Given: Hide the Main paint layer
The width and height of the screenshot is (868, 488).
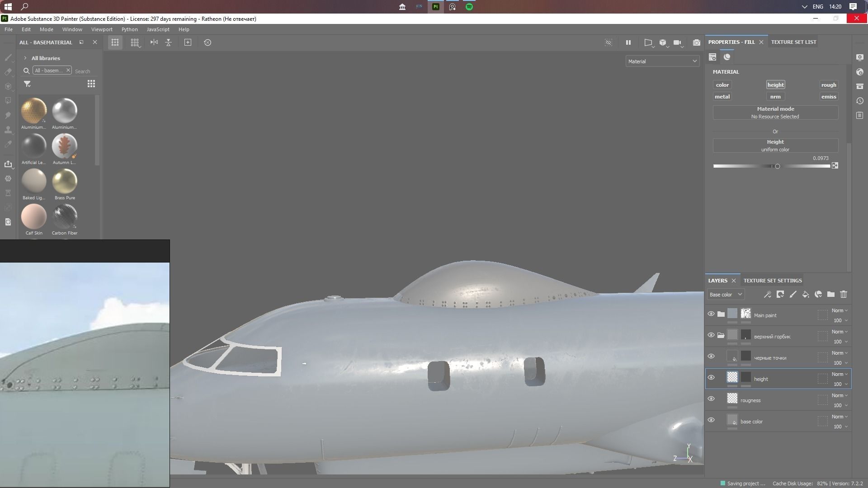Looking at the screenshot, I should (x=711, y=314).
